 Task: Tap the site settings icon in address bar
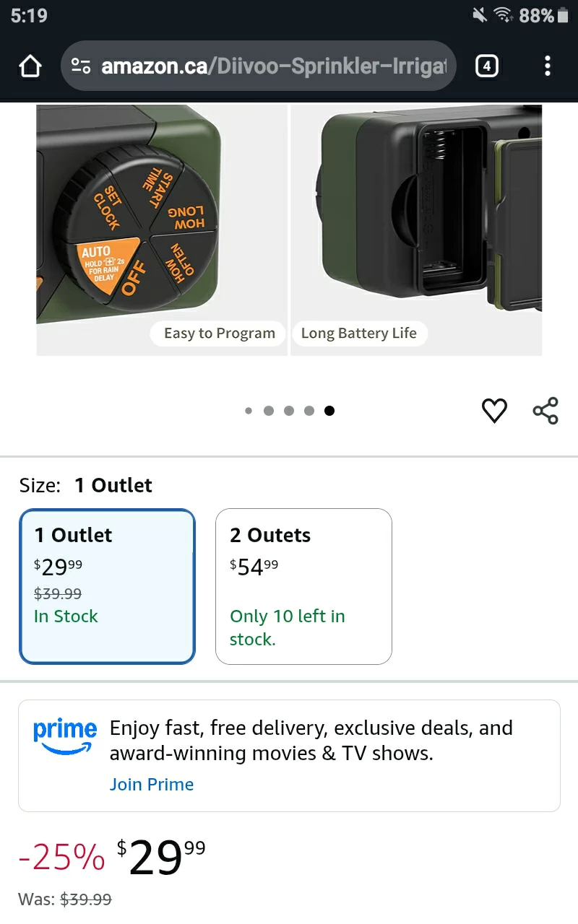(x=80, y=66)
